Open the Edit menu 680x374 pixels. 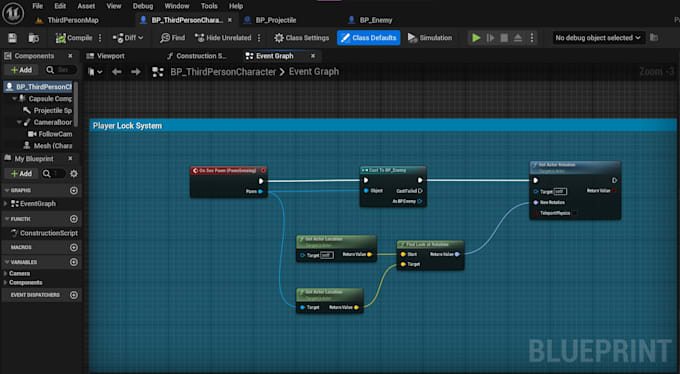tap(60, 6)
